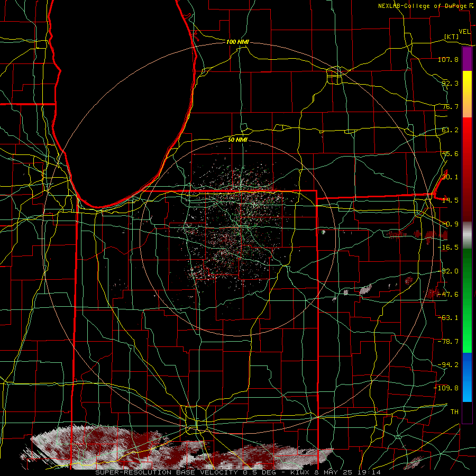Screen dimensions: 476x476
Task: Click the 107.8 velocity scale value
Action: pos(448,59)
